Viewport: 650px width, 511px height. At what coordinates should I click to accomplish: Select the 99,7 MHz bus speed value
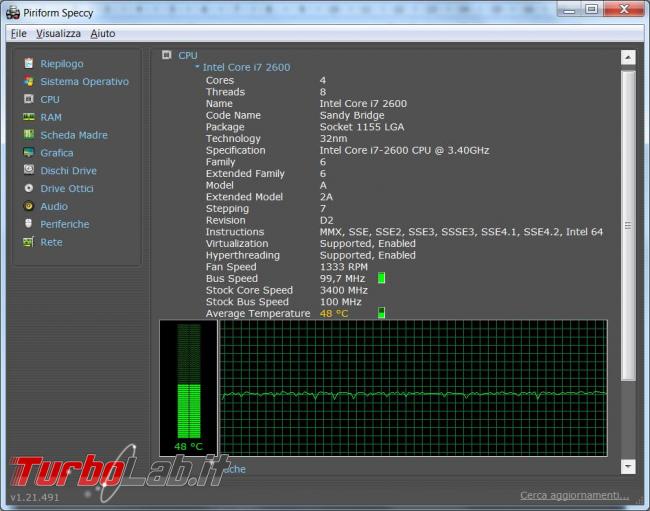pos(342,279)
